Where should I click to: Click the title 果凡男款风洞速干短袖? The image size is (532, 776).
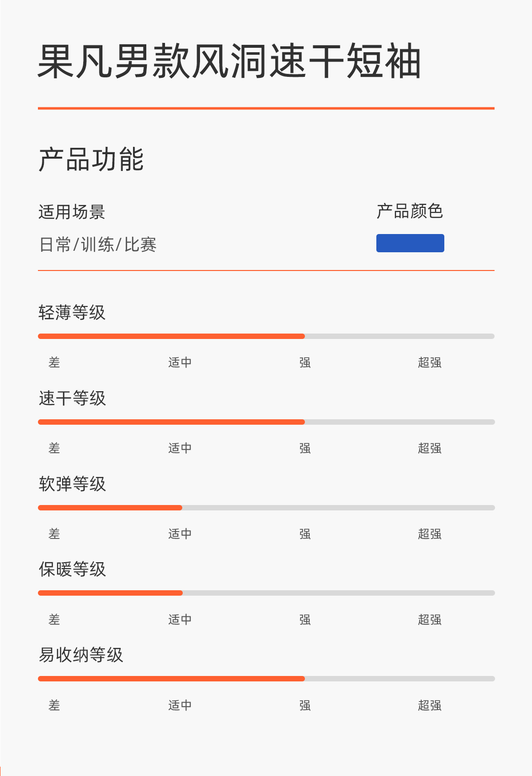tap(229, 62)
